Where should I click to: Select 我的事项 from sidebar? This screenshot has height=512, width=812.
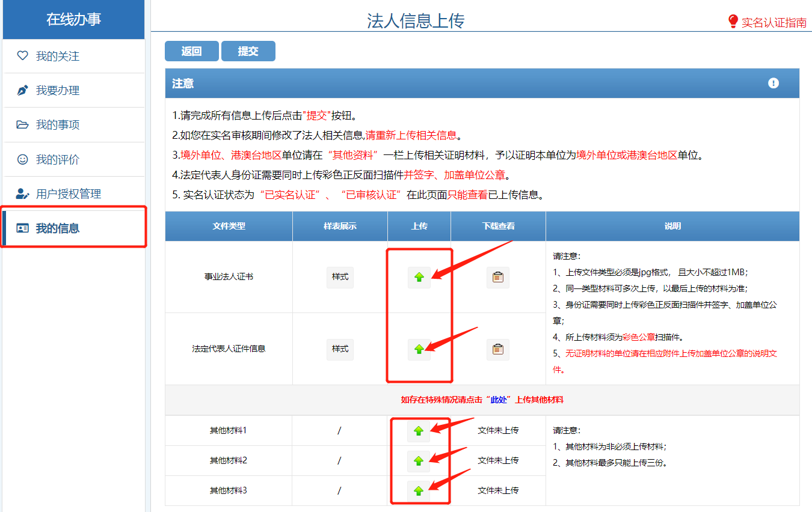coord(57,125)
